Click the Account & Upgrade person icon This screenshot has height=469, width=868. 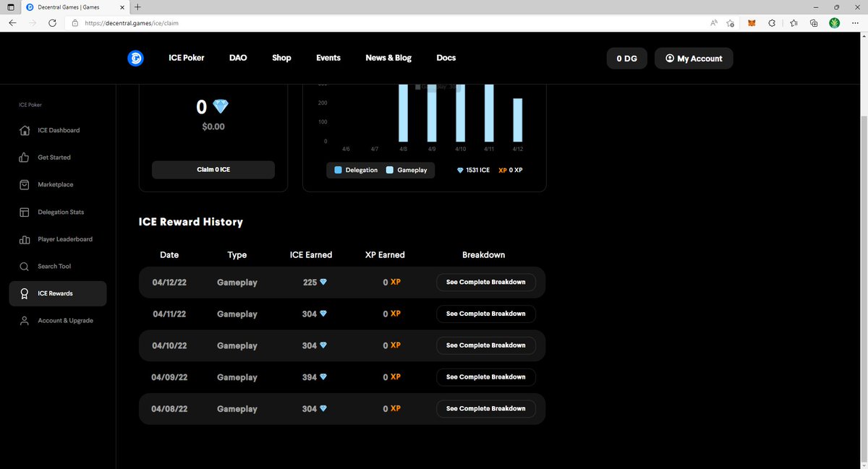(x=24, y=320)
